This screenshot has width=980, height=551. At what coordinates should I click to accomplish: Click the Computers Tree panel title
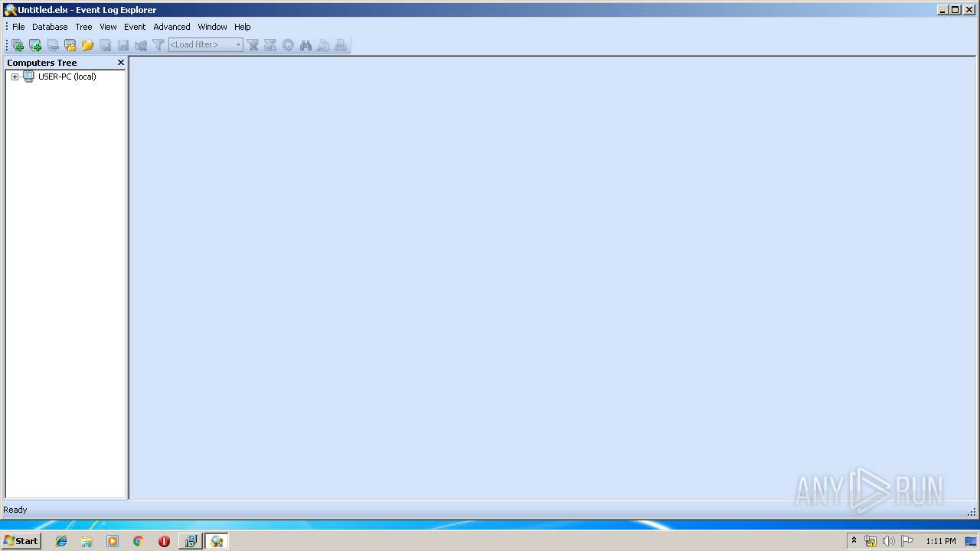point(42,63)
